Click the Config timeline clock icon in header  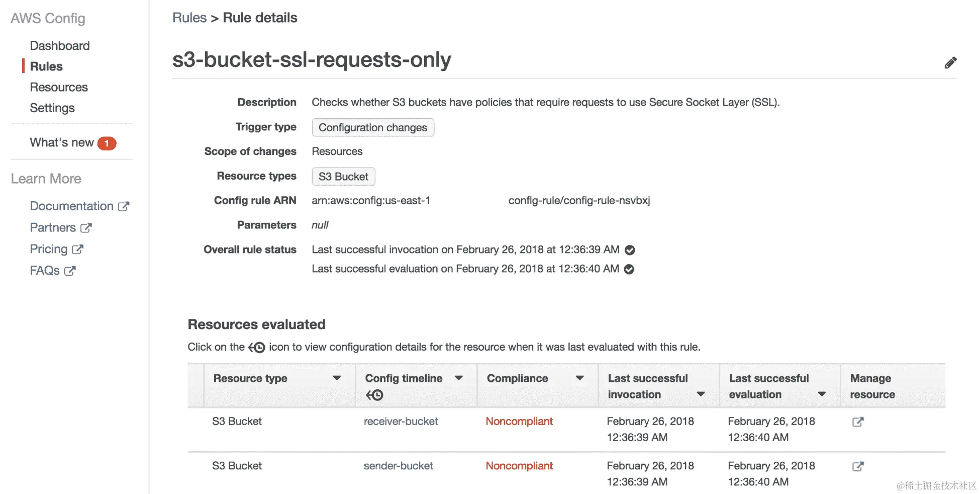tap(374, 395)
